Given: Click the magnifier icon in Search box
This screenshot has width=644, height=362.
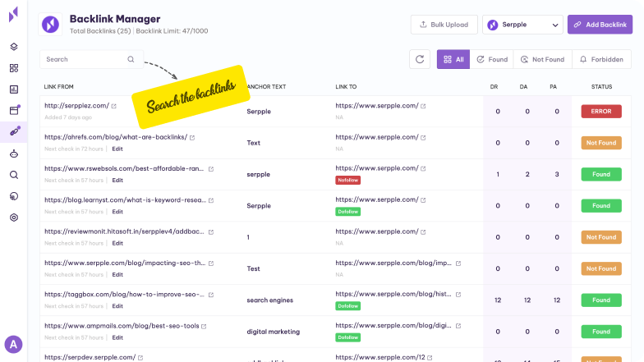Looking at the screenshot, I should (131, 59).
